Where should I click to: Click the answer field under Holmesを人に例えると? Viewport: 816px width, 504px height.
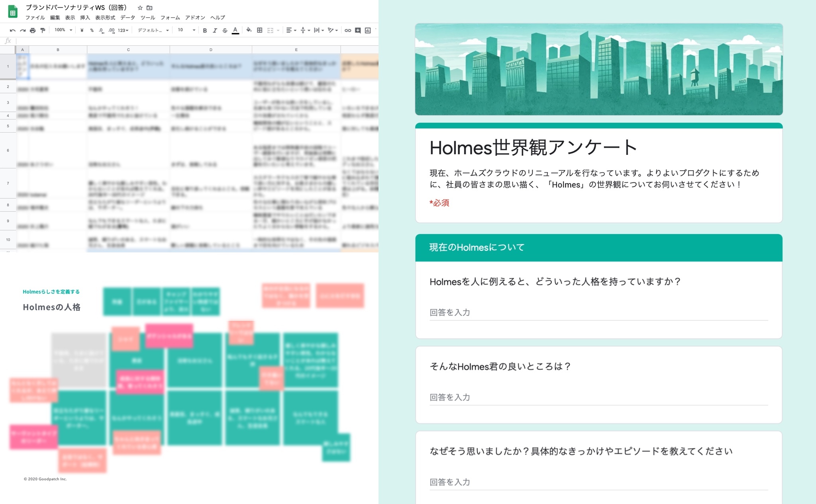[598, 313]
